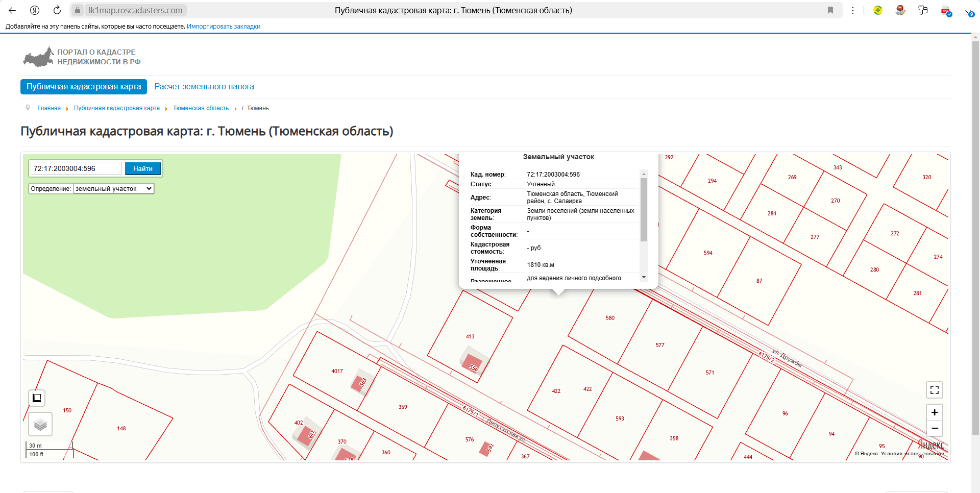Open the browser three-dot menu
Viewport: 980px width, 493px height.
click(x=853, y=10)
